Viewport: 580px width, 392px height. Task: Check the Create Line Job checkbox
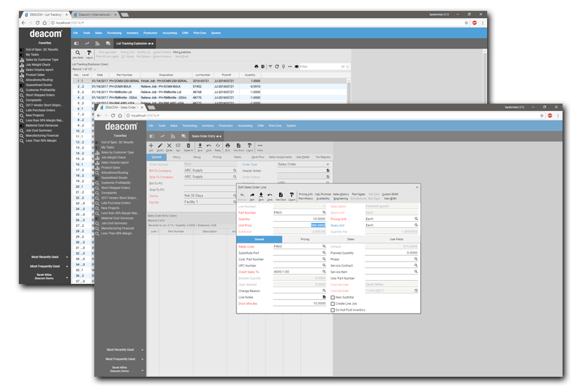pyautogui.click(x=333, y=304)
